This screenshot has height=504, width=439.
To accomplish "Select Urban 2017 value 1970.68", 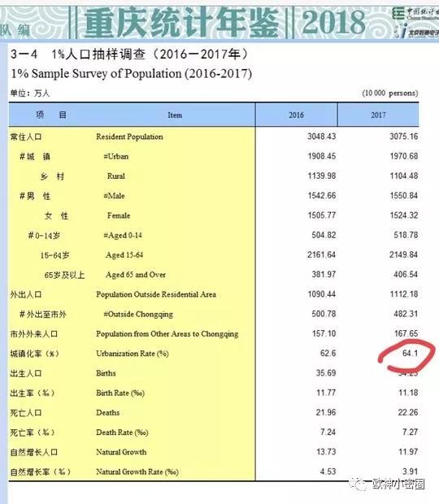I will coord(404,156).
